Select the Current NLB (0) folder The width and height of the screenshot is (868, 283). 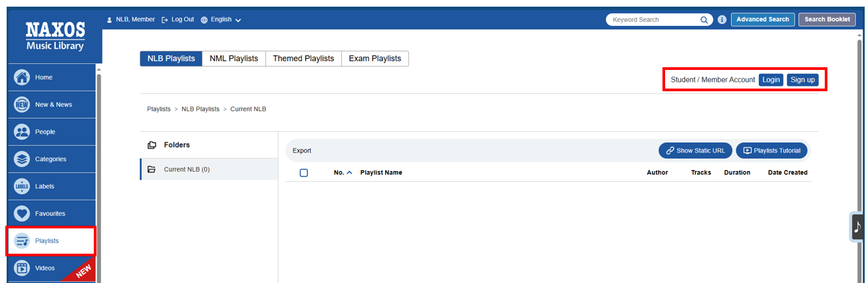coord(209,169)
